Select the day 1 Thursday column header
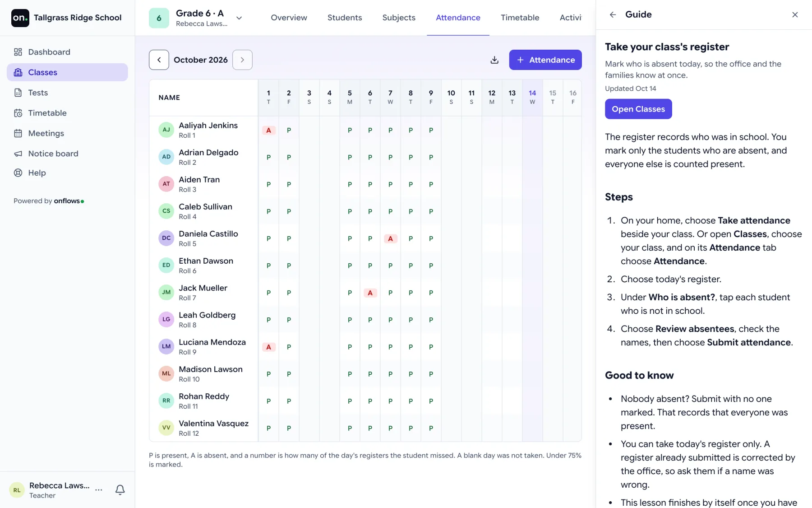 pos(268,97)
